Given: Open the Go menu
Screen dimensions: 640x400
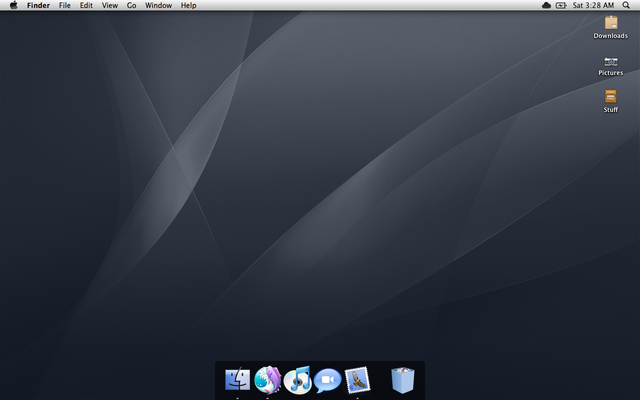Looking at the screenshot, I should (131, 5).
